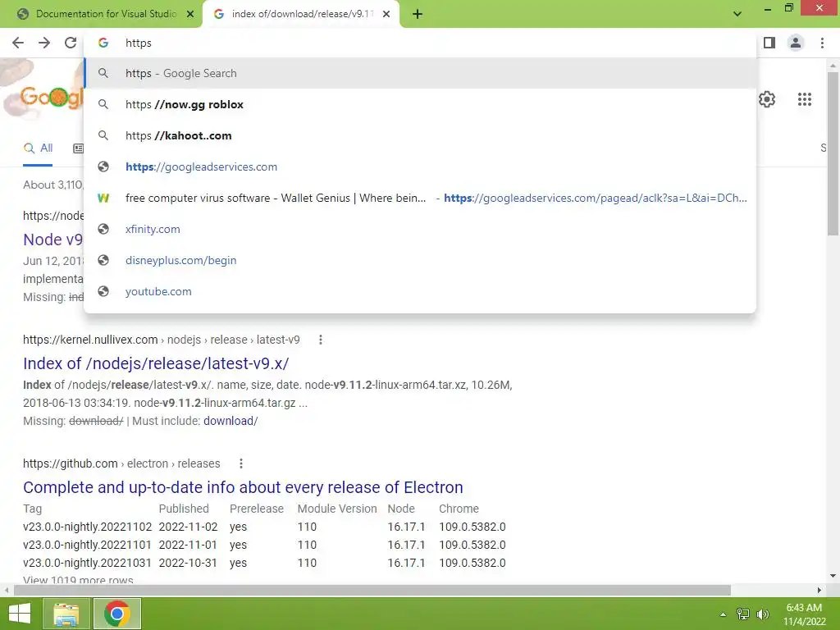The image size is (840, 630).
Task: Click the vertical scrollbar thumb
Action: [833, 153]
